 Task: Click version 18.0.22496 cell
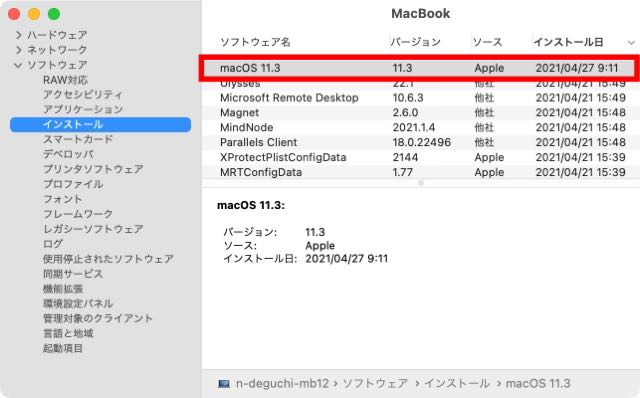pyautogui.click(x=422, y=142)
